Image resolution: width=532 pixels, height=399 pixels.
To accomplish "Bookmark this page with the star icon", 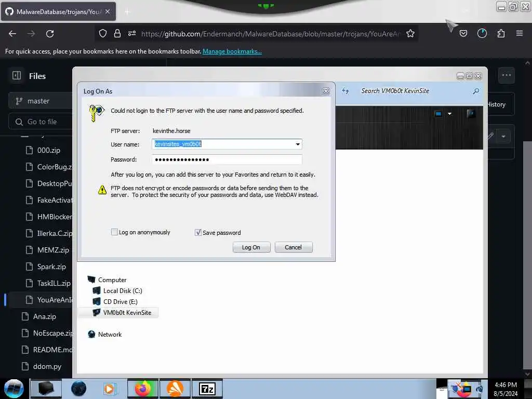I will tap(410, 33).
